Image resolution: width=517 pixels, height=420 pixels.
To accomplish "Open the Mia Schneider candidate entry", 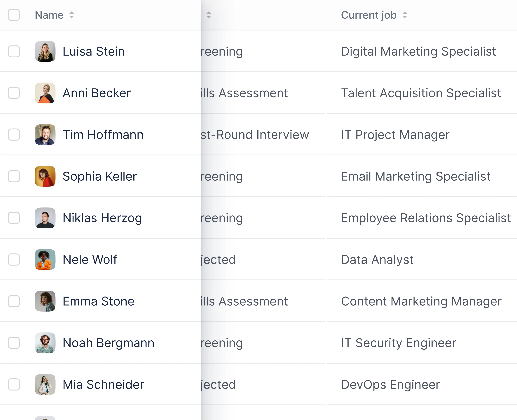I will pyautogui.click(x=103, y=384).
